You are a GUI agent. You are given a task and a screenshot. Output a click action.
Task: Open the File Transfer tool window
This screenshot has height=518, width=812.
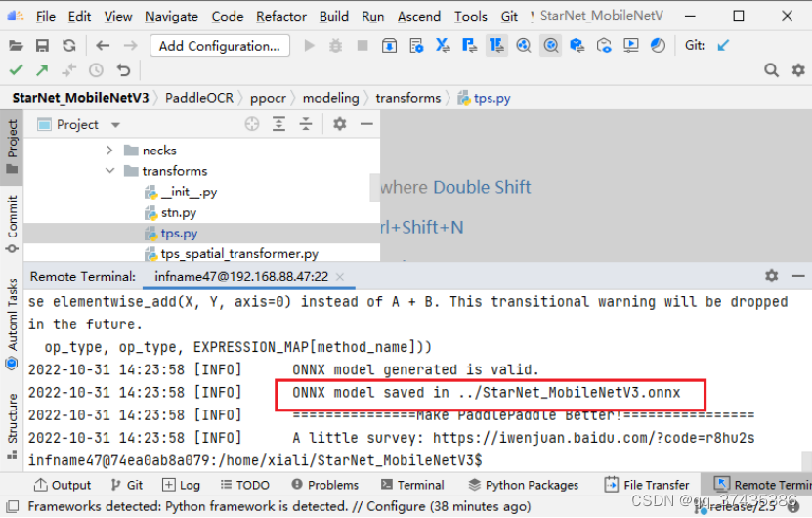(647, 485)
